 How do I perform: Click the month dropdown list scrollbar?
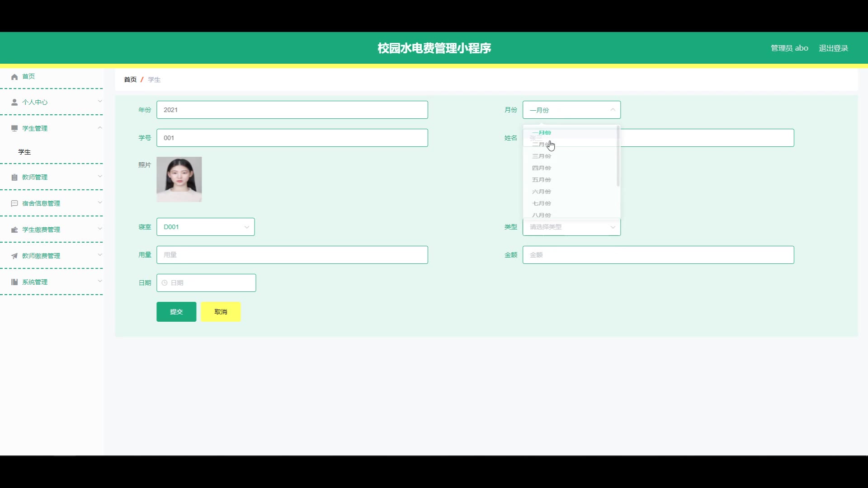pos(618,156)
